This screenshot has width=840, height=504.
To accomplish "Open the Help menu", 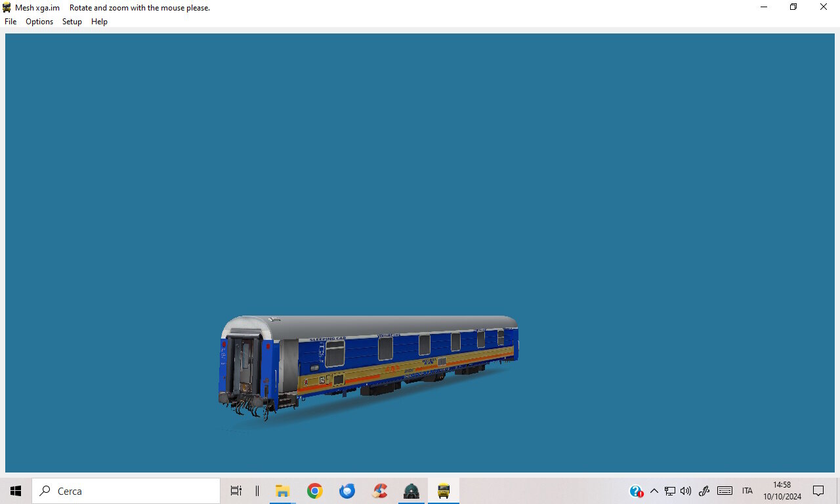I will [x=99, y=22].
